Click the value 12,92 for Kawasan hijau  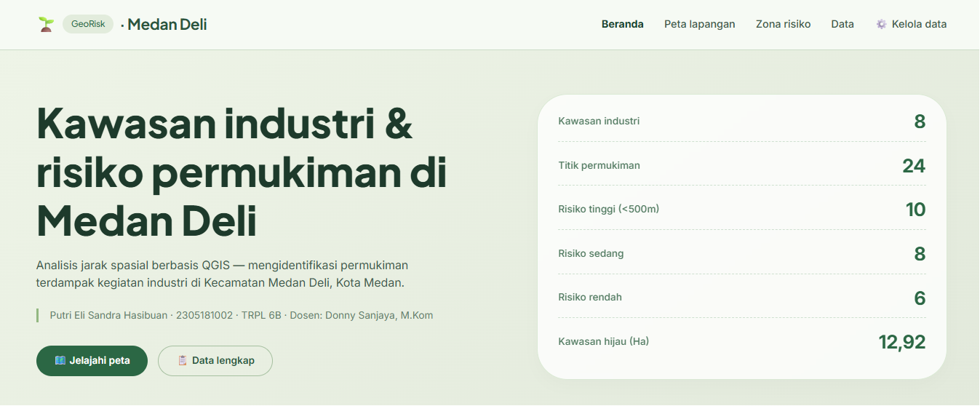click(x=902, y=342)
